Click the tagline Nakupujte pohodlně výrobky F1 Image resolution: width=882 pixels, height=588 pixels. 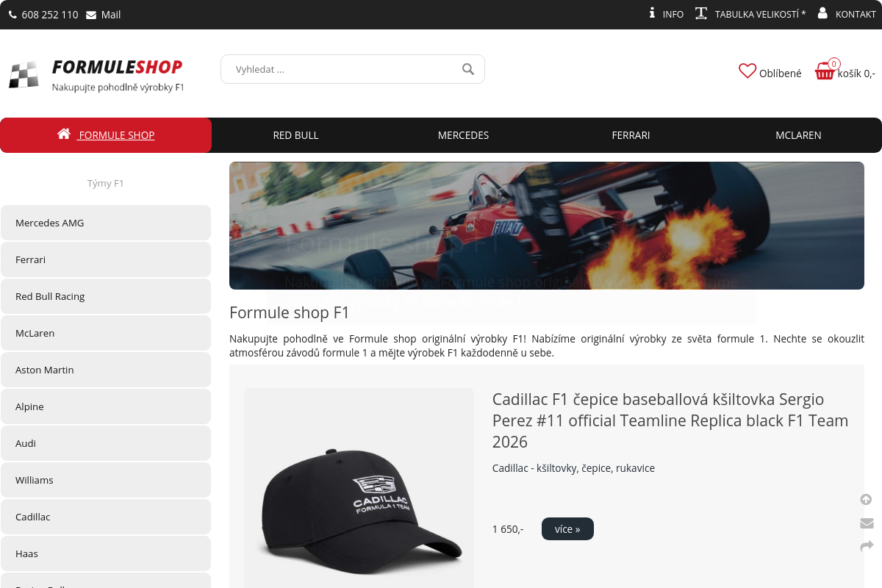point(118,87)
